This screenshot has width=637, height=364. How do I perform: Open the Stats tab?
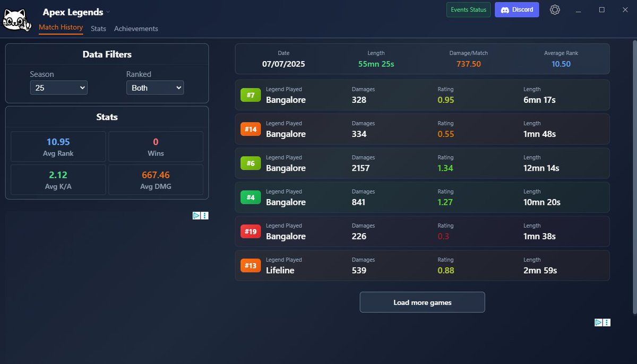coord(99,29)
